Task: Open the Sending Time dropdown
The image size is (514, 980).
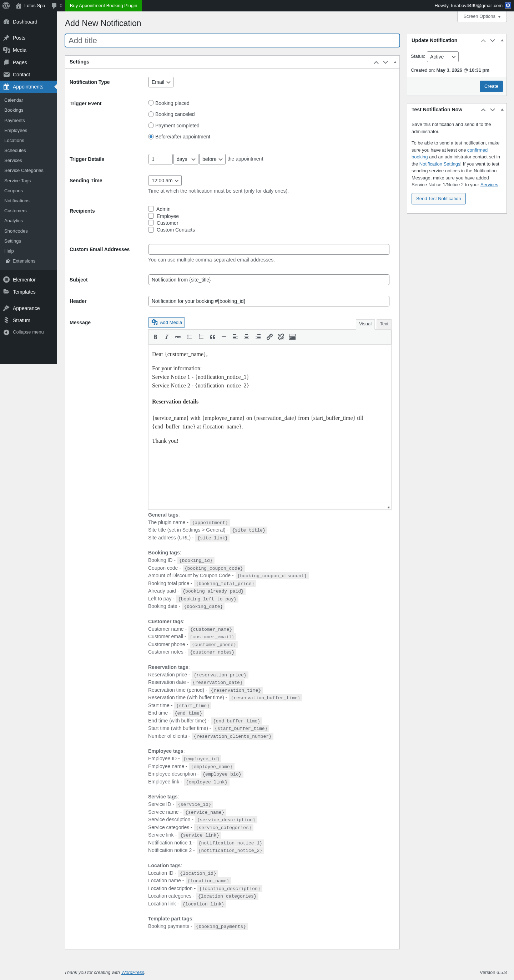Action: 165,180
